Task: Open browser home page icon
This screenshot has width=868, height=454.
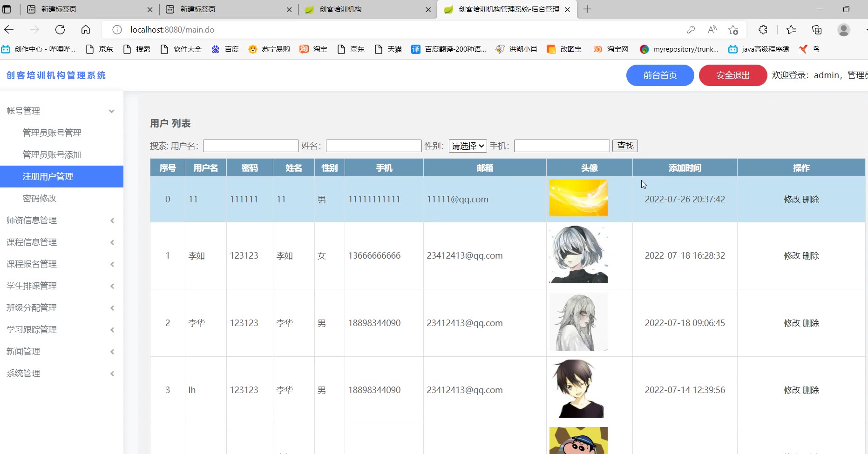Action: pos(86,30)
